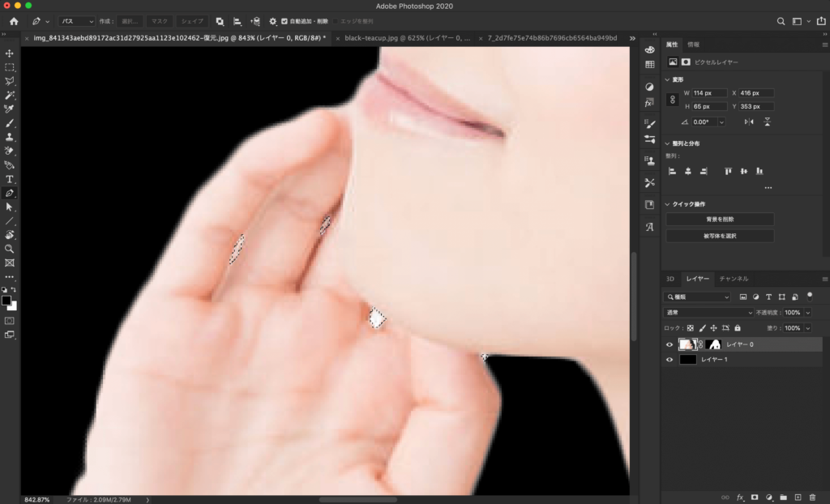The image size is (830, 504).
Task: Align top edges in Properties panel
Action: point(729,171)
